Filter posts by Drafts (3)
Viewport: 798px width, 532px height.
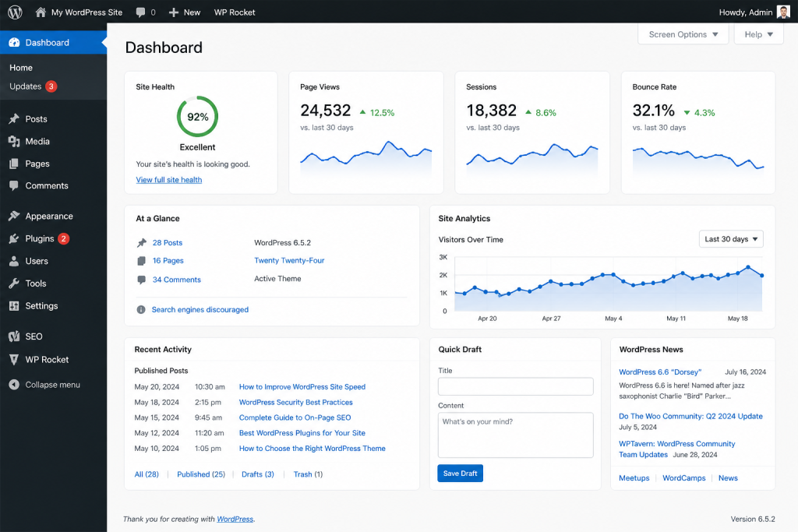click(x=257, y=474)
